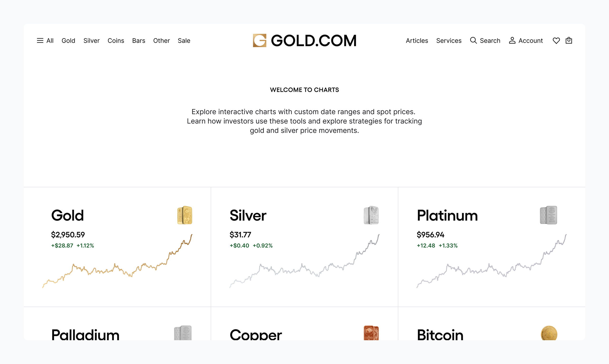Go to the Bars category
The height and width of the screenshot is (364, 609).
(x=139, y=40)
